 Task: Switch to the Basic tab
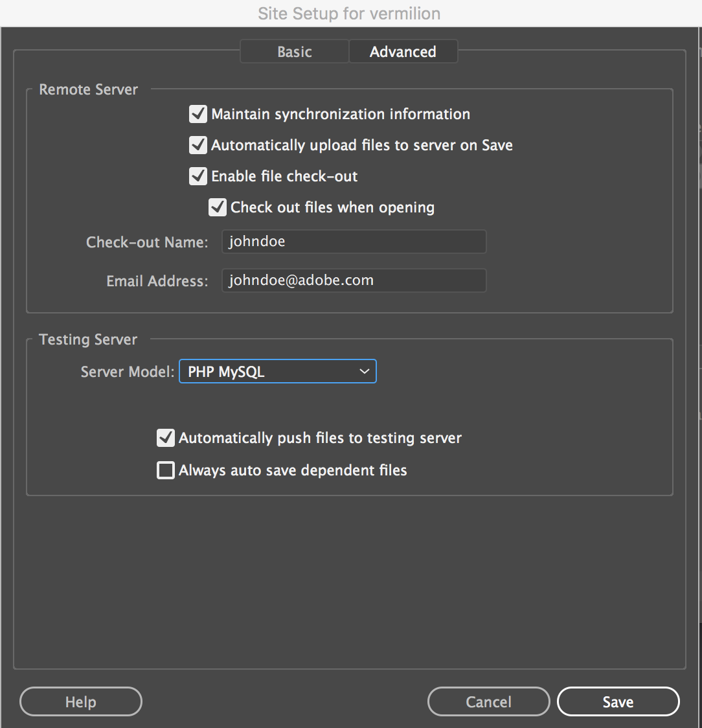click(294, 51)
